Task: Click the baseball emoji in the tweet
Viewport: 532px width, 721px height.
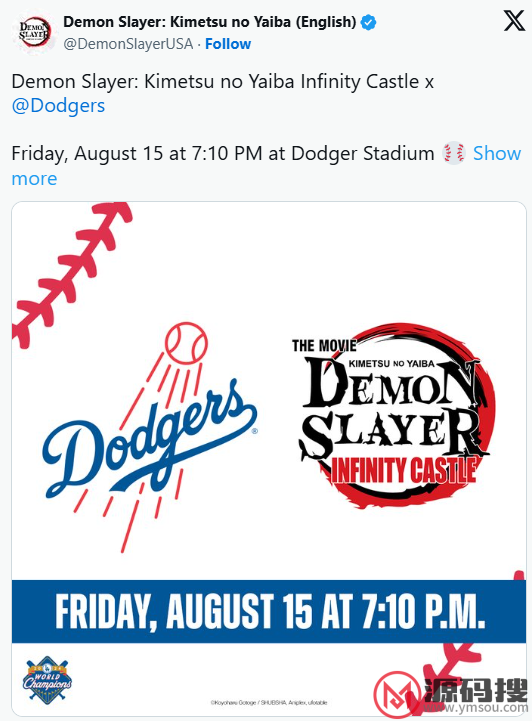Action: point(454,153)
